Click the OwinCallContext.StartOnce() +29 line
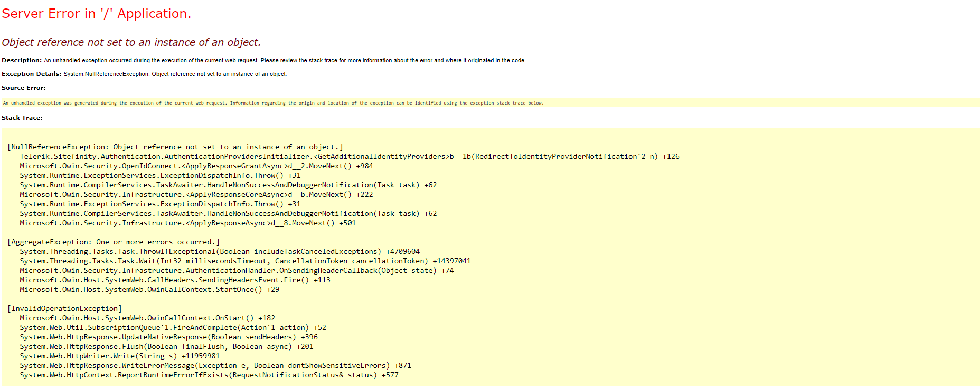 [x=149, y=290]
